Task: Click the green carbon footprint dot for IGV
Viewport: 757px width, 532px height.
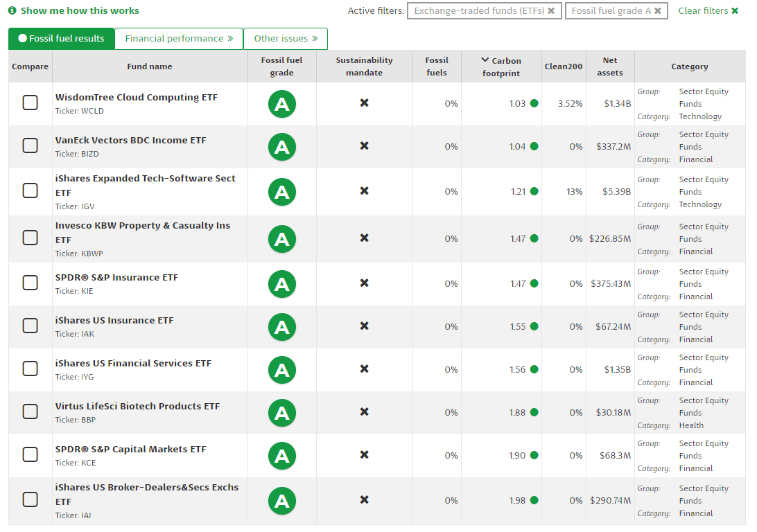Action: (x=534, y=192)
